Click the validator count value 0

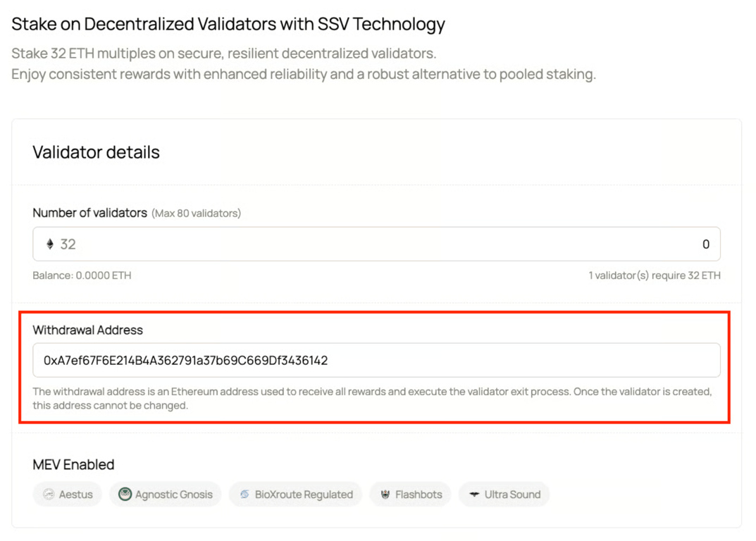705,244
